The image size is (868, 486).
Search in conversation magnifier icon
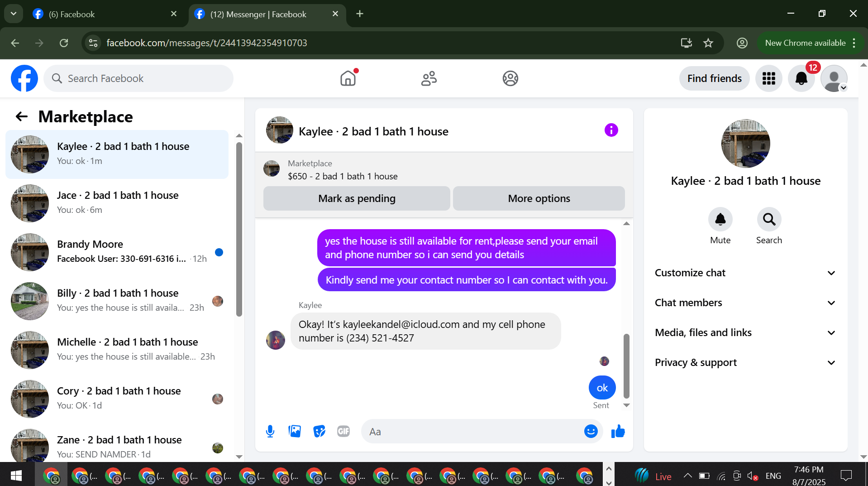pos(769,220)
